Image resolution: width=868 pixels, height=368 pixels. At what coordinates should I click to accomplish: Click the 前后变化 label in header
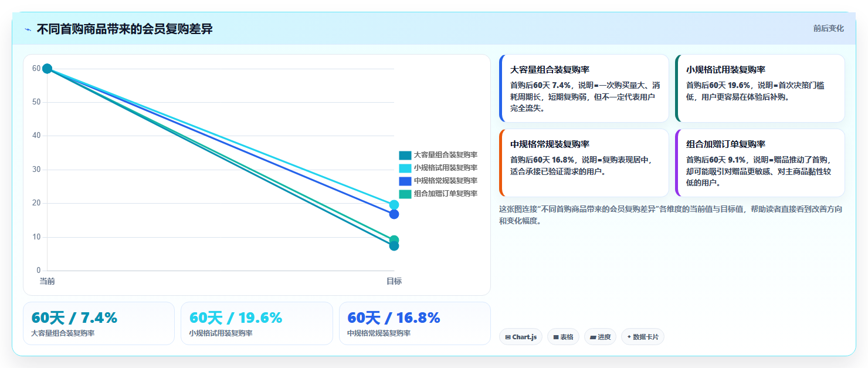(828, 28)
